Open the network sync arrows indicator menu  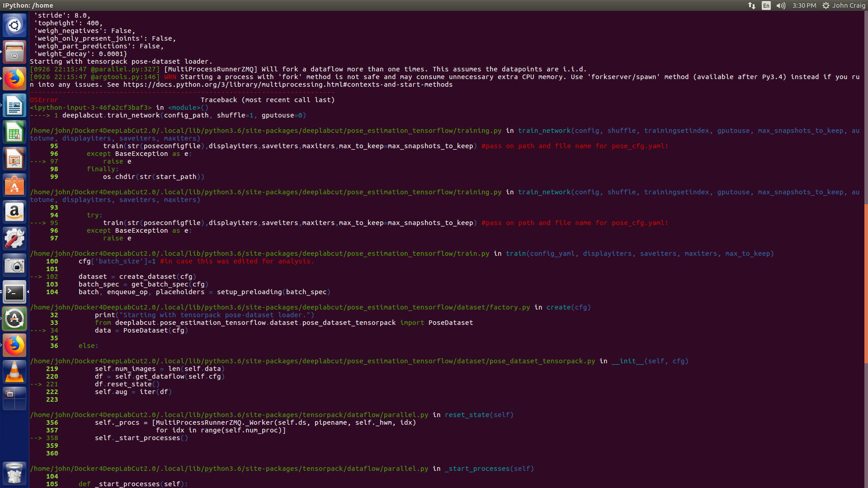point(751,6)
